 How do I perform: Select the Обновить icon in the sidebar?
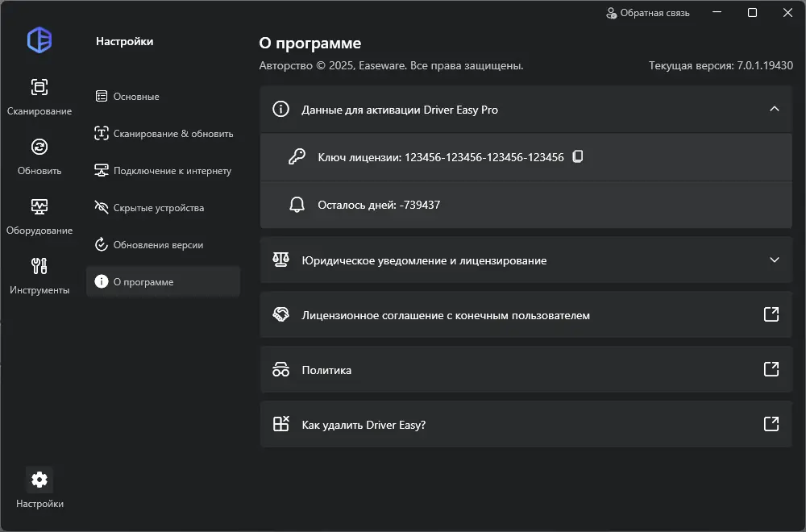39,155
